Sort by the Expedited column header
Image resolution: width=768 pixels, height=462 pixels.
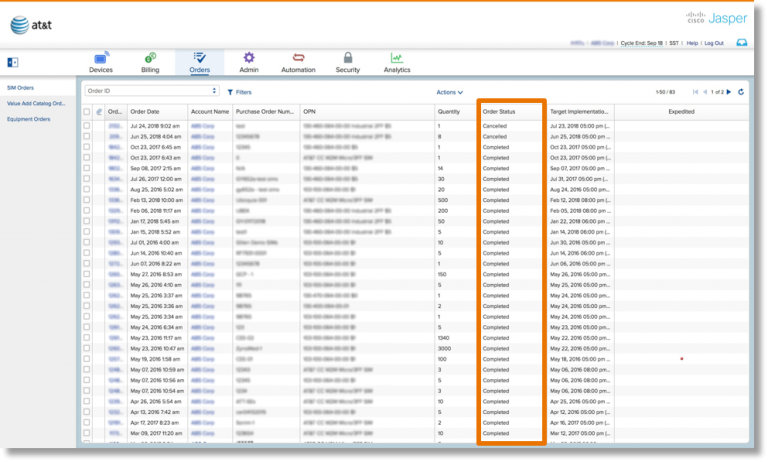tap(681, 112)
